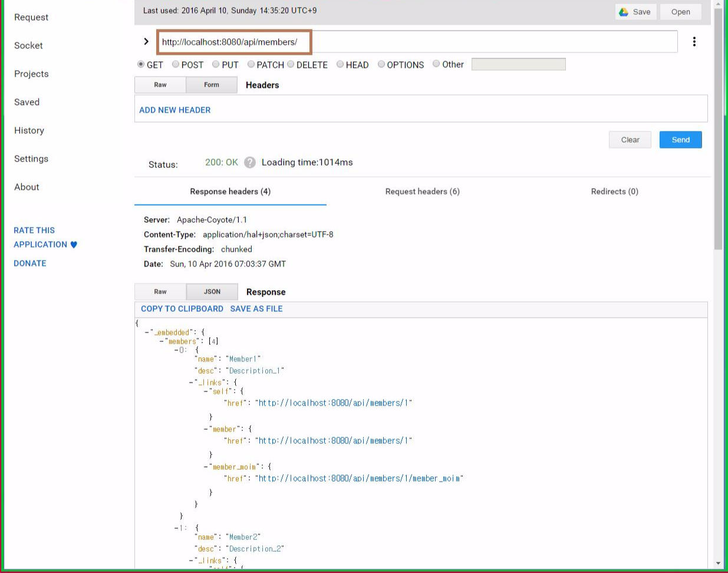Select the HEAD method radio button
The image size is (728, 573).
340,64
